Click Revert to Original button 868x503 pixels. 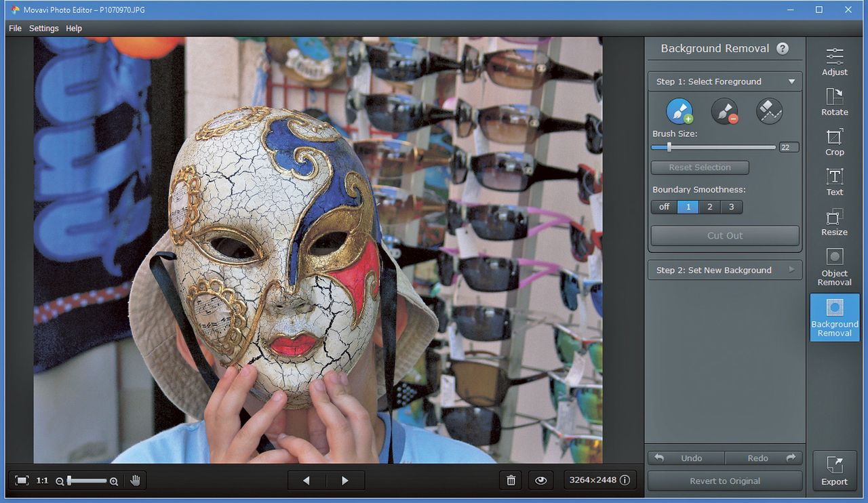(725, 481)
